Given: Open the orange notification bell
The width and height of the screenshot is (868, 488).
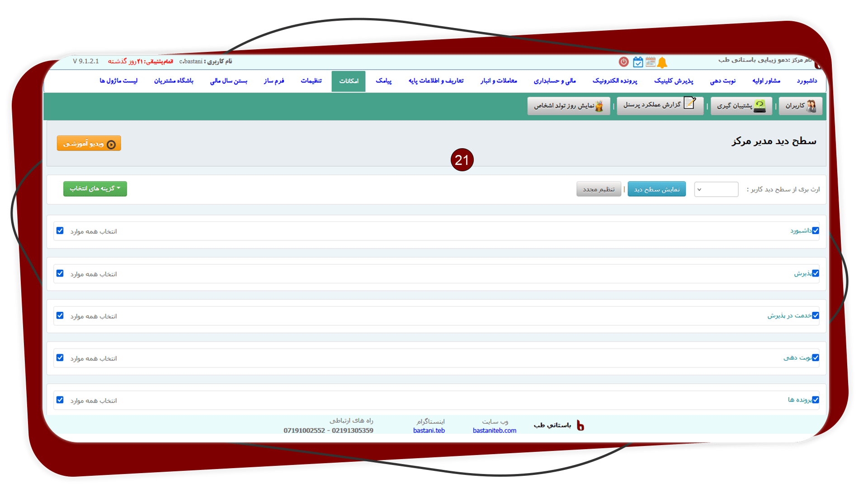Looking at the screenshot, I should pyautogui.click(x=662, y=62).
